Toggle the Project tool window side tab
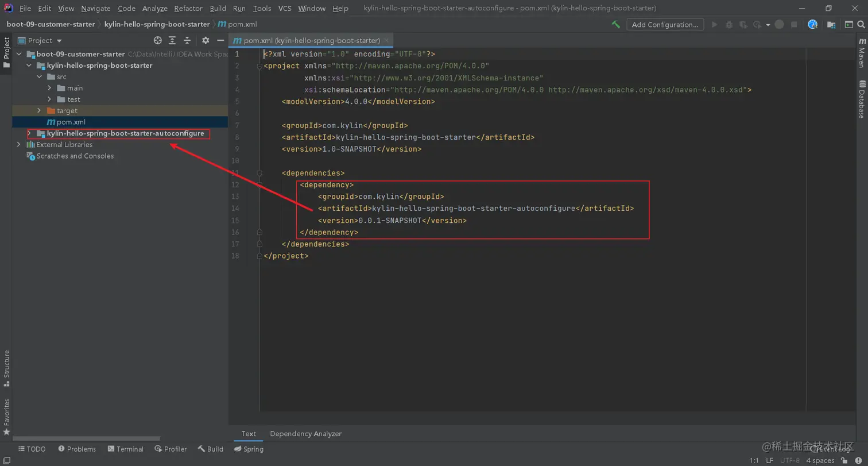Image resolution: width=868 pixels, height=466 pixels. [x=6, y=52]
